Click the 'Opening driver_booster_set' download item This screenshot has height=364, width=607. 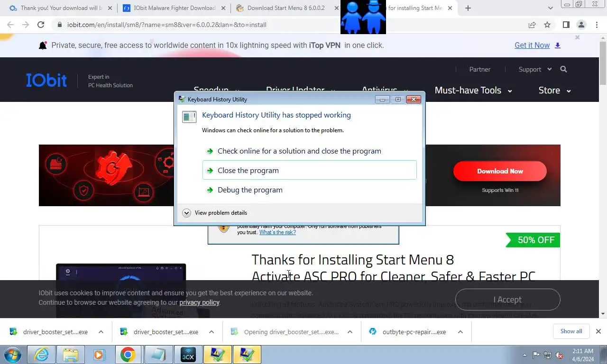(285, 332)
